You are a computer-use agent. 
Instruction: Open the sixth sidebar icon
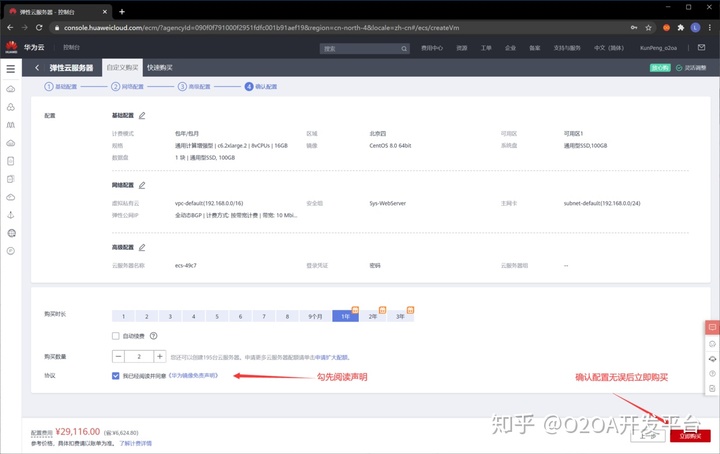click(x=11, y=179)
